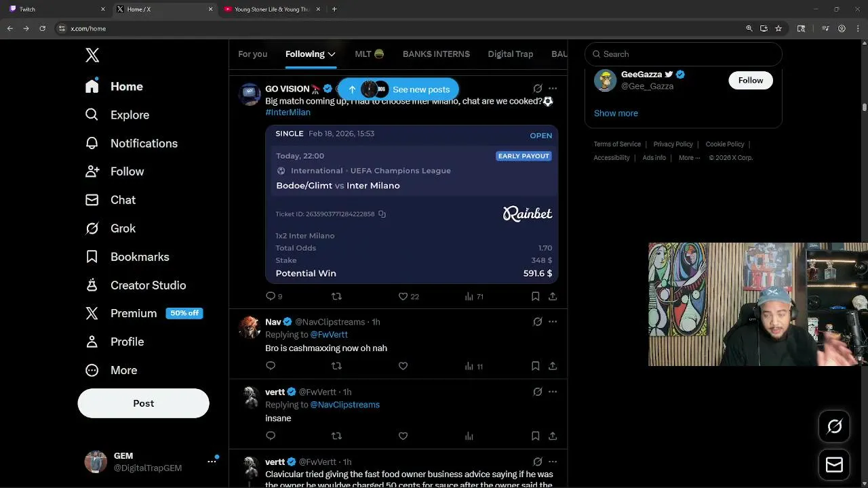
Task: Click @NavClipstreams mention in vertt reply
Action: click(x=344, y=405)
